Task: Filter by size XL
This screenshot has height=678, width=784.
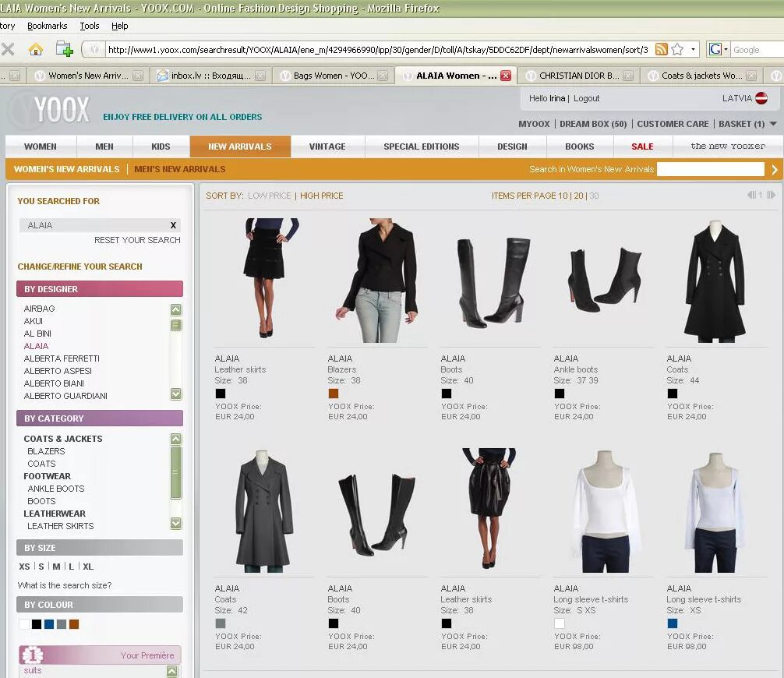Action: pos(88,567)
